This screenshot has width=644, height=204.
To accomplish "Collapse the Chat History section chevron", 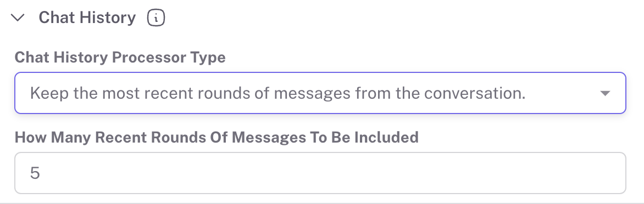I will point(18,18).
